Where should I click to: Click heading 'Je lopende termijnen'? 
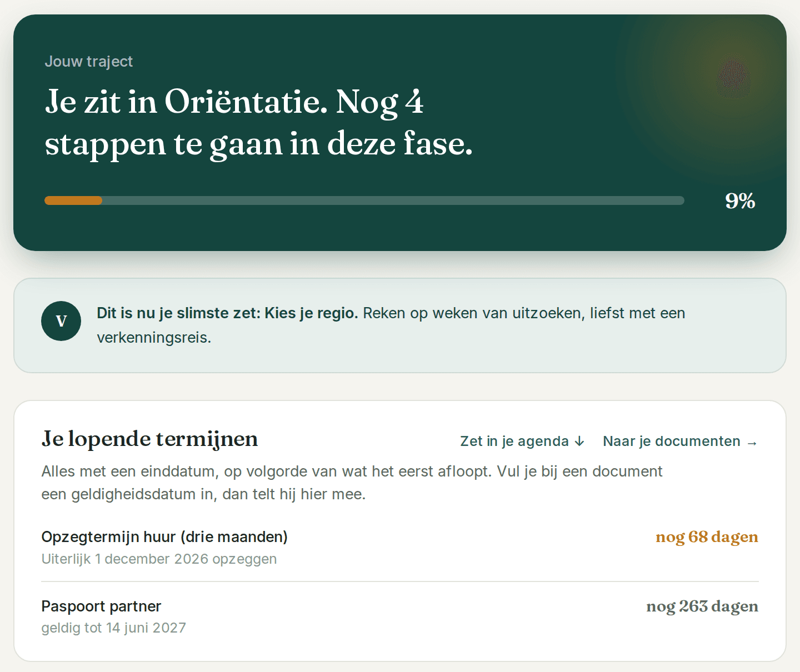[x=149, y=439]
